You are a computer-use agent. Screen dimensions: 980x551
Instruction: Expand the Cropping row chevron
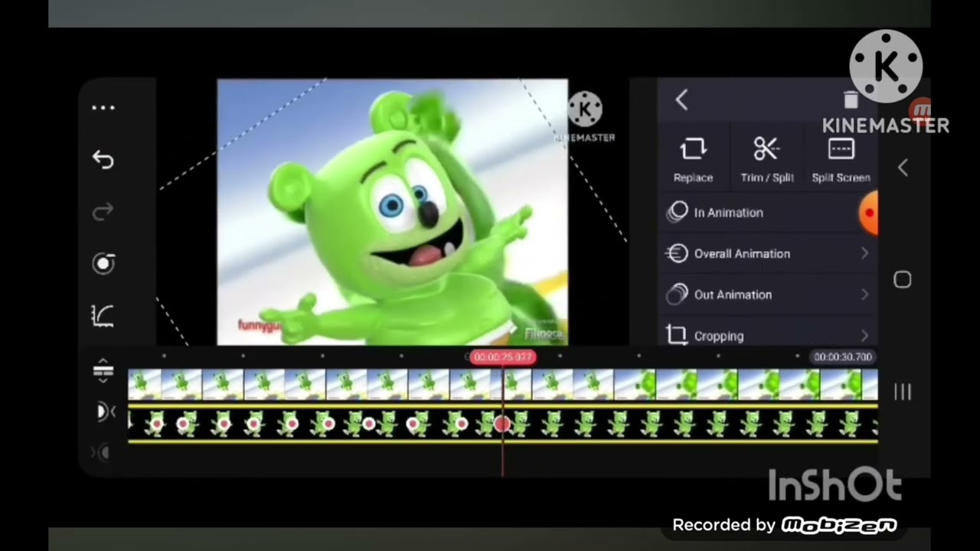pos(864,335)
